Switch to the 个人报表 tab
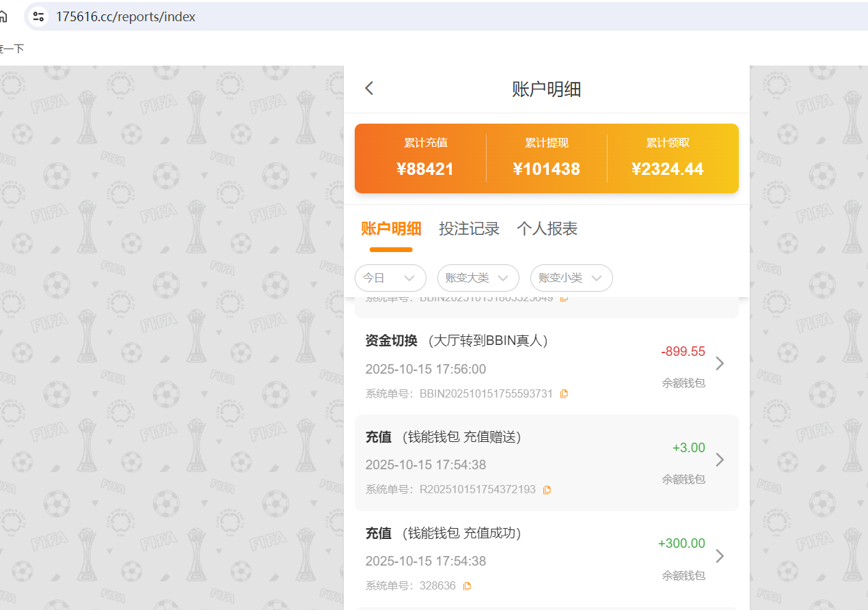The width and height of the screenshot is (868, 610). (x=547, y=228)
